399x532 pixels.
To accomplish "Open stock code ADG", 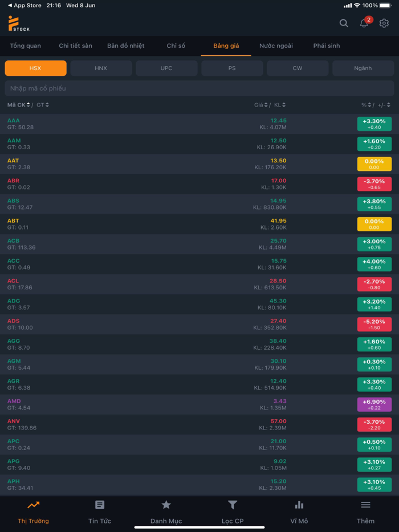I will click(x=14, y=301).
